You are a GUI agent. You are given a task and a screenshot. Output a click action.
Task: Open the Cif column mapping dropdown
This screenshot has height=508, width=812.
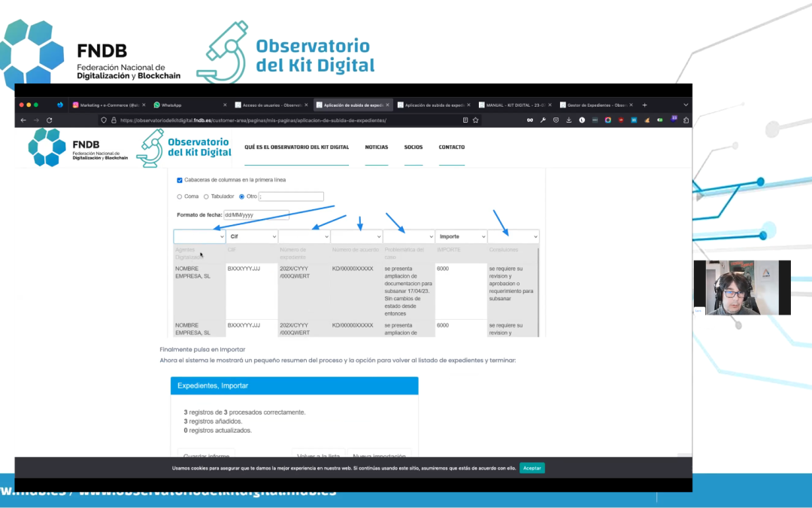click(252, 236)
